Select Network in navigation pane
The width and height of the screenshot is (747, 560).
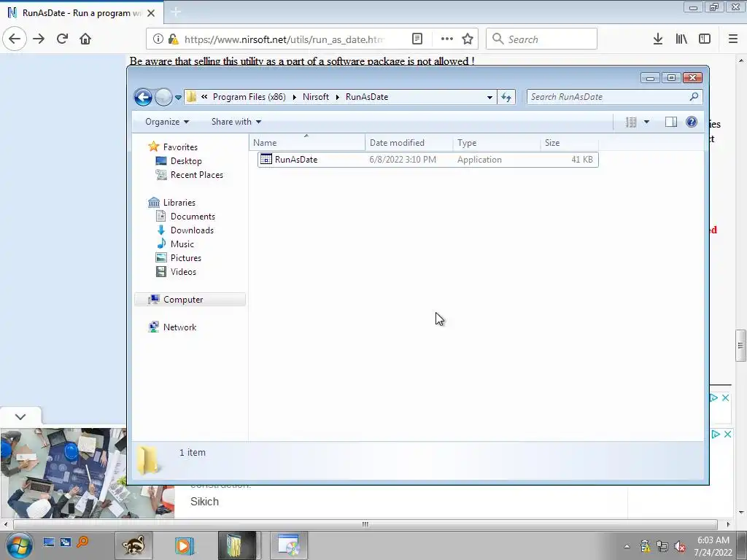click(x=179, y=327)
